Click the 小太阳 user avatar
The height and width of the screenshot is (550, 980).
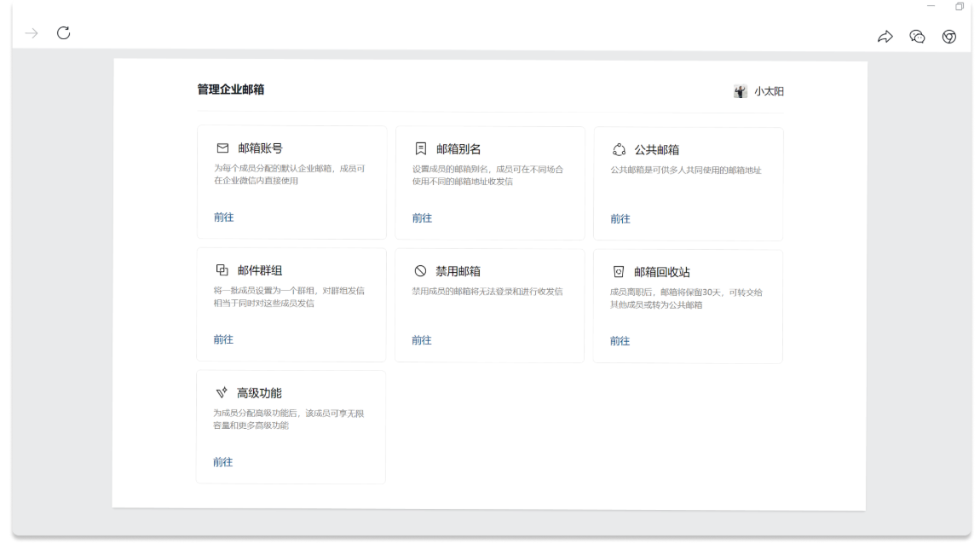740,91
